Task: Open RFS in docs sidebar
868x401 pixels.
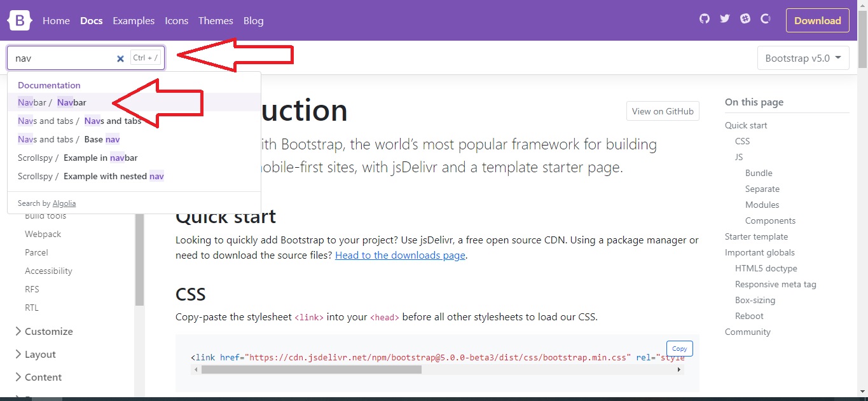Action: 32,289
